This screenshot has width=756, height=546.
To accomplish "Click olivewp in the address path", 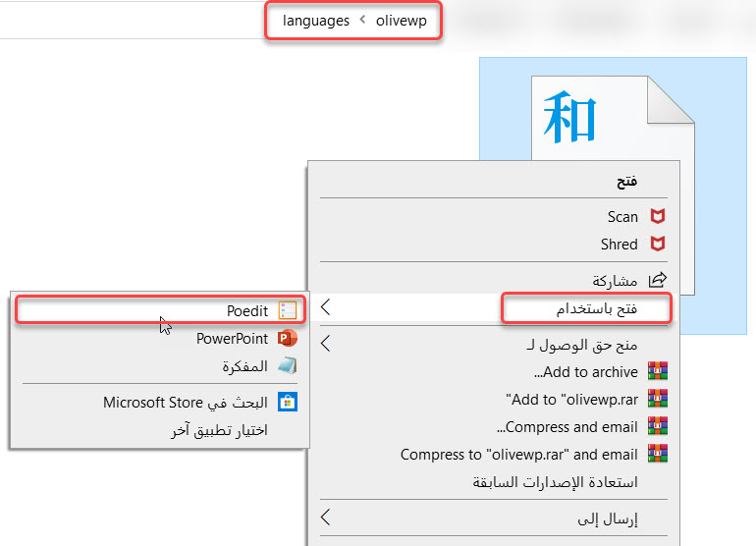I will [402, 20].
